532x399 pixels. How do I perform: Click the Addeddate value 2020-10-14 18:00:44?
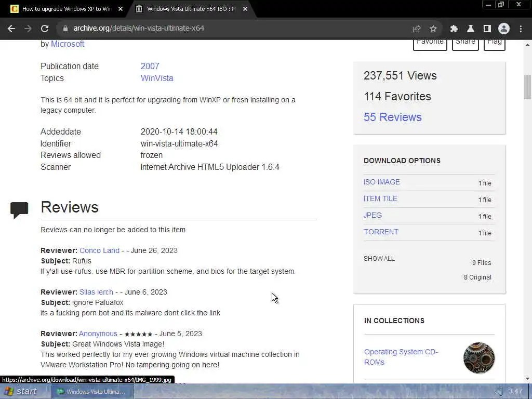pyautogui.click(x=179, y=131)
